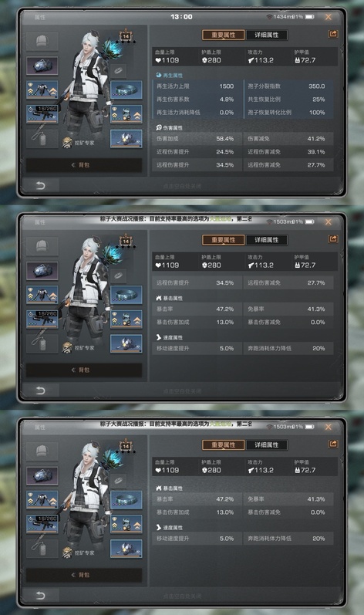364x615 pixels.
Task: Open the body armor slot in the second panel
Action: click(x=42, y=295)
